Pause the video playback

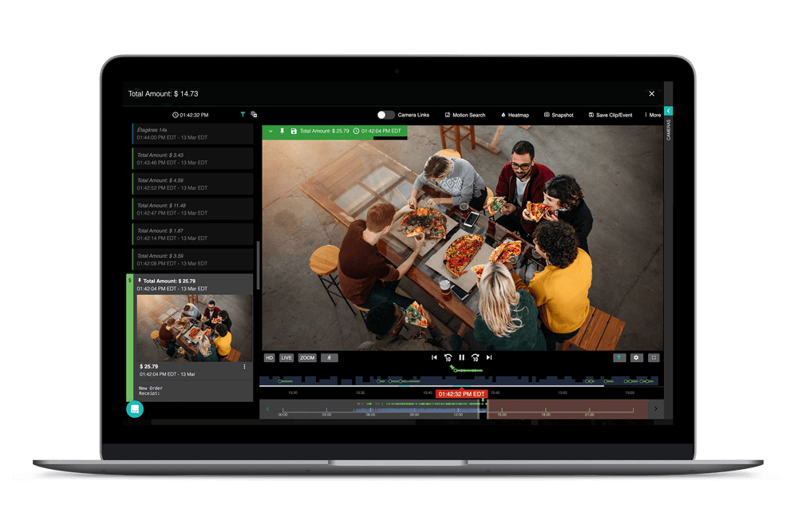[461, 357]
